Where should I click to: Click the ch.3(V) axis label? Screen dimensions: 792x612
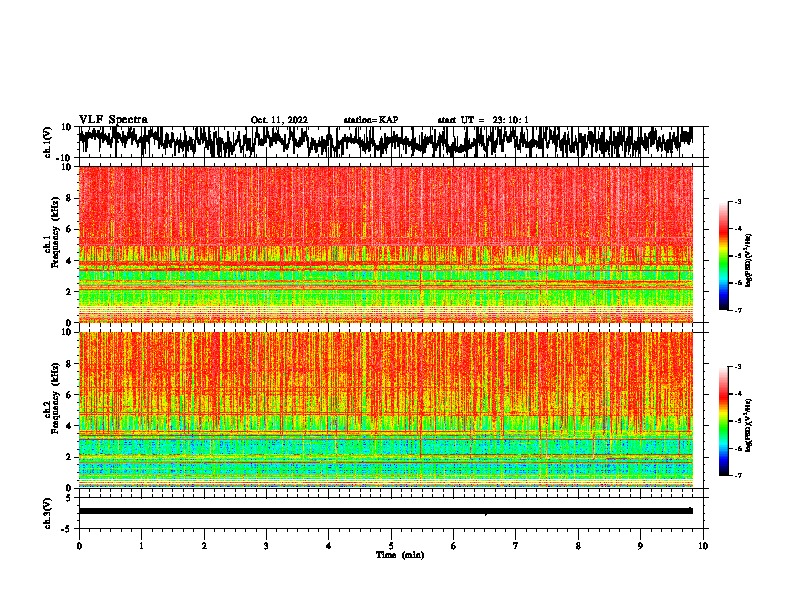point(48,513)
